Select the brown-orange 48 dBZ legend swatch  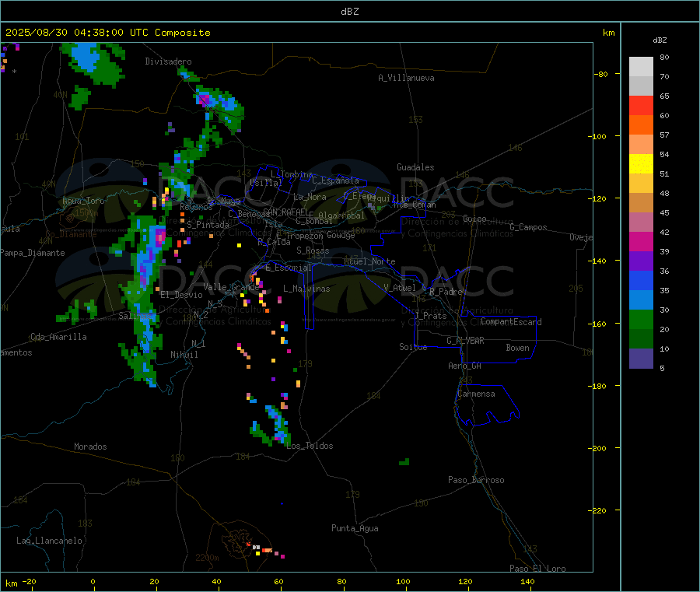[641, 203]
